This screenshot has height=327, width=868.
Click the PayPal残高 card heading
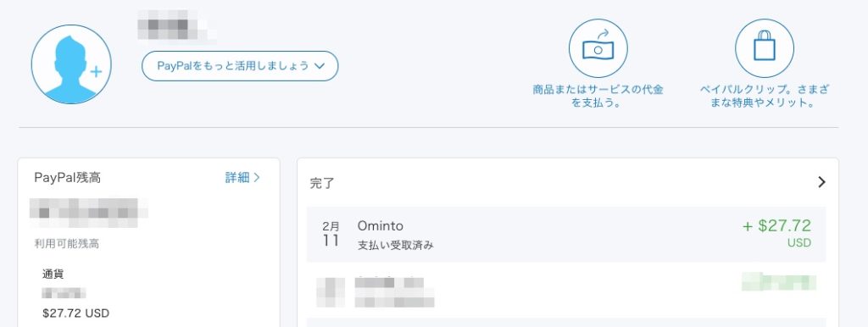(68, 178)
